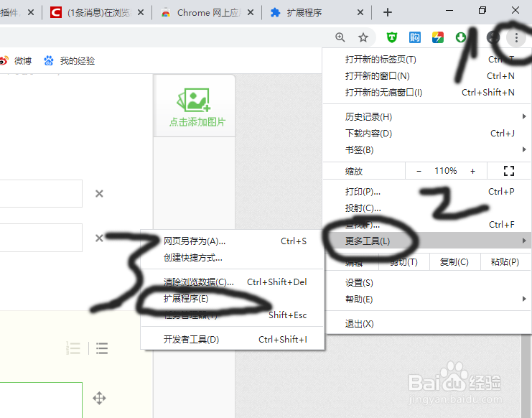This screenshot has height=418, width=532.
Task: Click the second text input field
Action: point(41,238)
